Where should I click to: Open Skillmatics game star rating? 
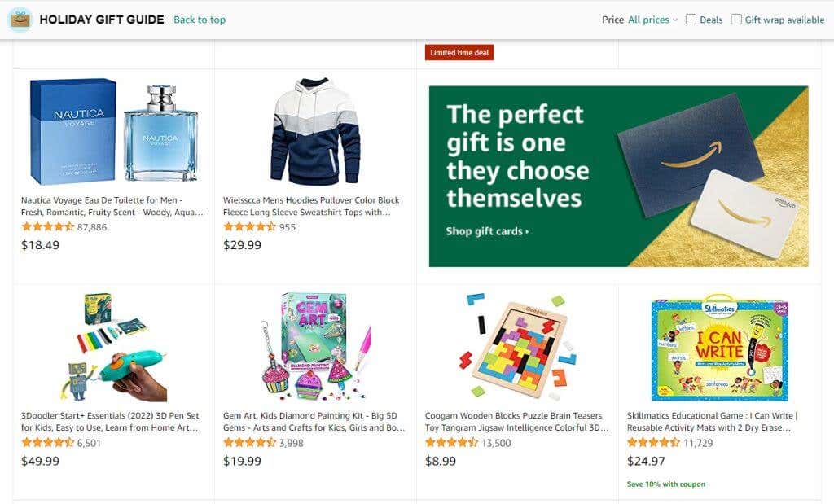(654, 443)
